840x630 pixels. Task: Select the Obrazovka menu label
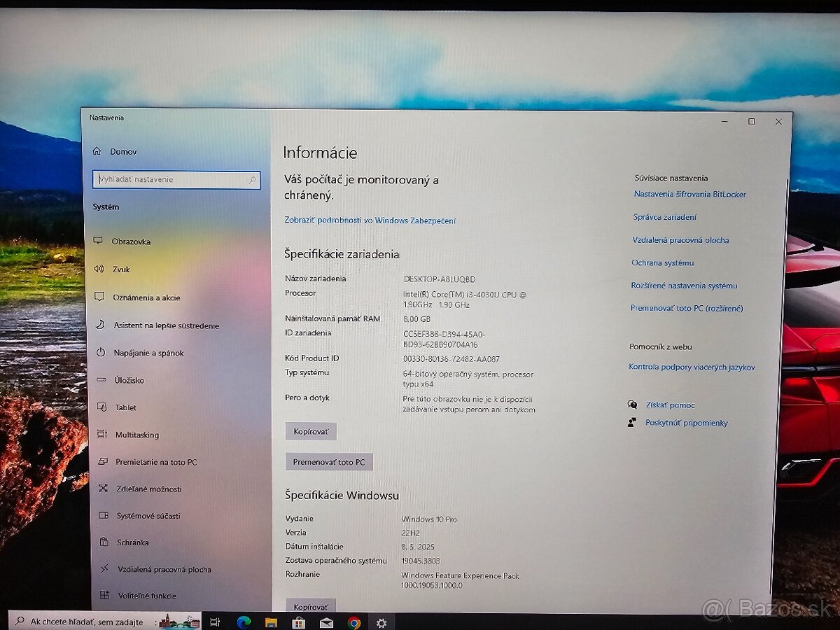[x=131, y=241]
